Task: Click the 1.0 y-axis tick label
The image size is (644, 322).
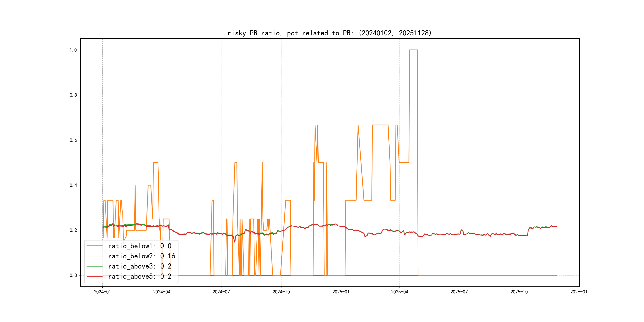Action: click(73, 50)
